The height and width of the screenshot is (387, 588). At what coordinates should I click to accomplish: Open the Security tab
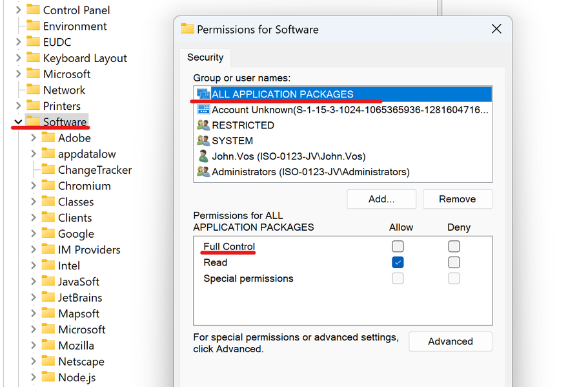click(205, 58)
